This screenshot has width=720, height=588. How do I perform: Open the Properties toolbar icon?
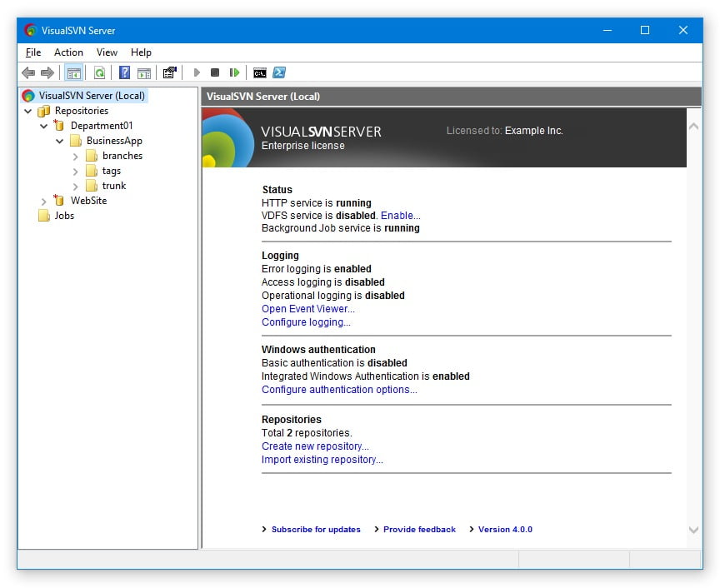point(170,72)
